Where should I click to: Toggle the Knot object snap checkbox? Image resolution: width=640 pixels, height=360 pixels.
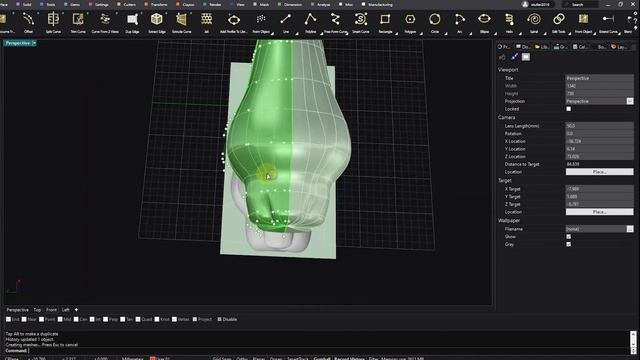(157, 319)
